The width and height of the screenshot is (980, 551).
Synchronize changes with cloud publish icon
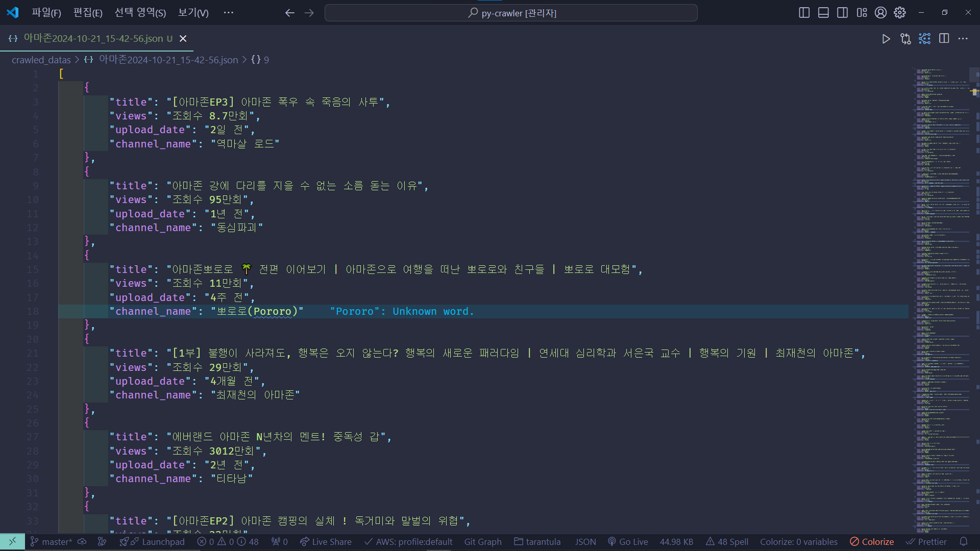pos(82,542)
